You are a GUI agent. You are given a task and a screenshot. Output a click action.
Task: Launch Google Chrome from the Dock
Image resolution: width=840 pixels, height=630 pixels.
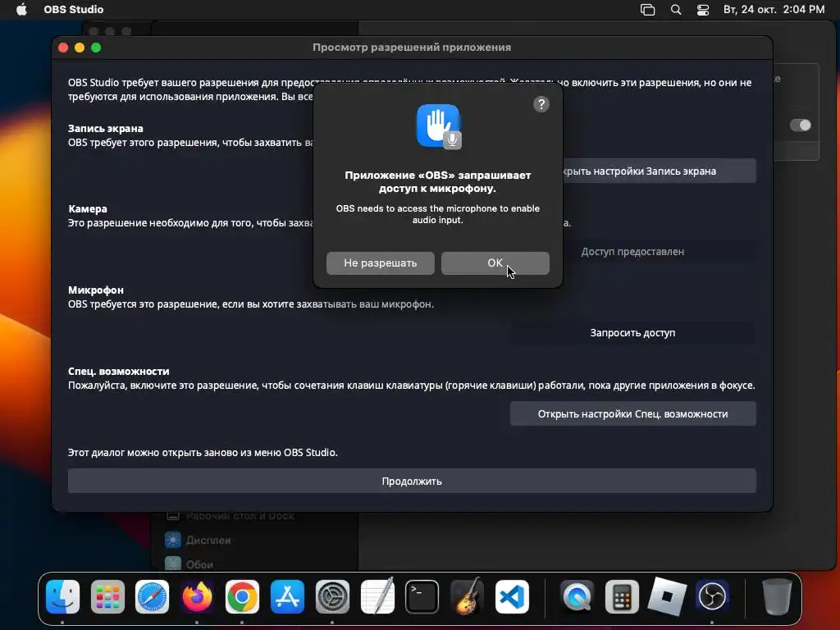click(242, 596)
